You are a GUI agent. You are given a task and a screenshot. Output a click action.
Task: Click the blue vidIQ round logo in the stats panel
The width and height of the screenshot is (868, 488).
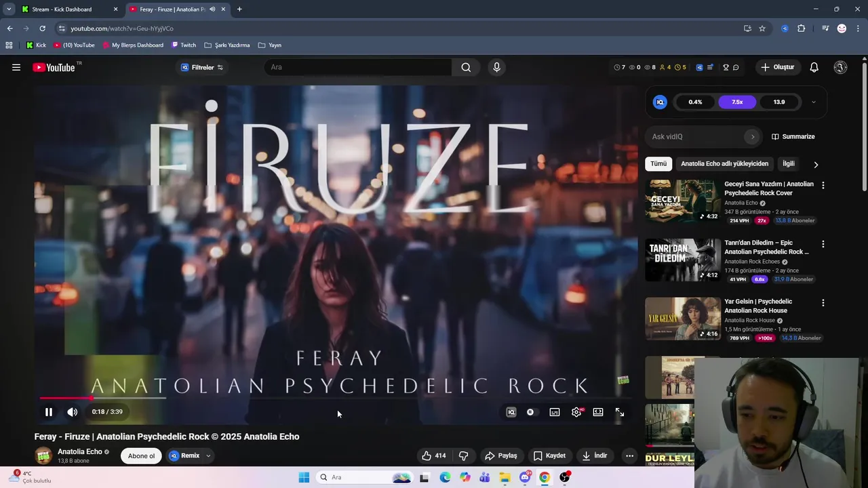pyautogui.click(x=660, y=102)
